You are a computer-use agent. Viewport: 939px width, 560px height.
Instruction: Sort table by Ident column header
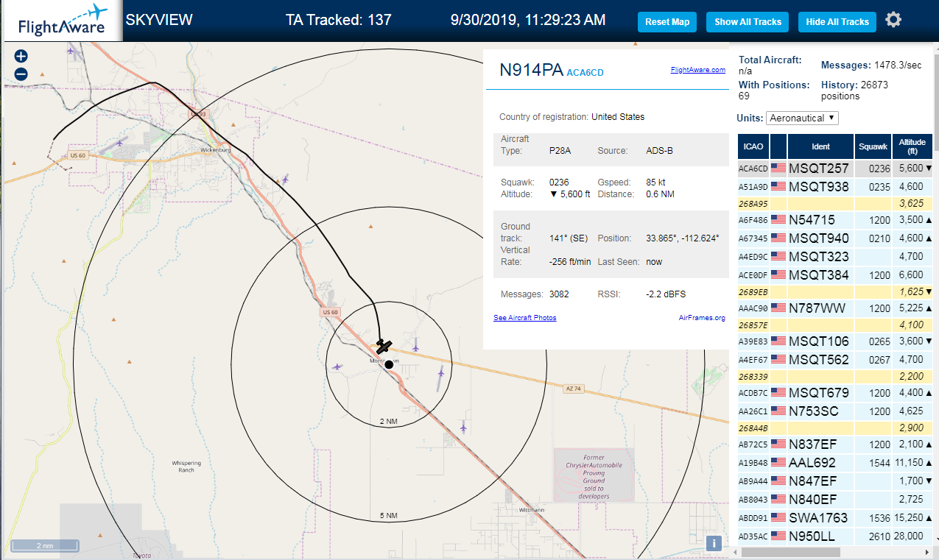820,146
